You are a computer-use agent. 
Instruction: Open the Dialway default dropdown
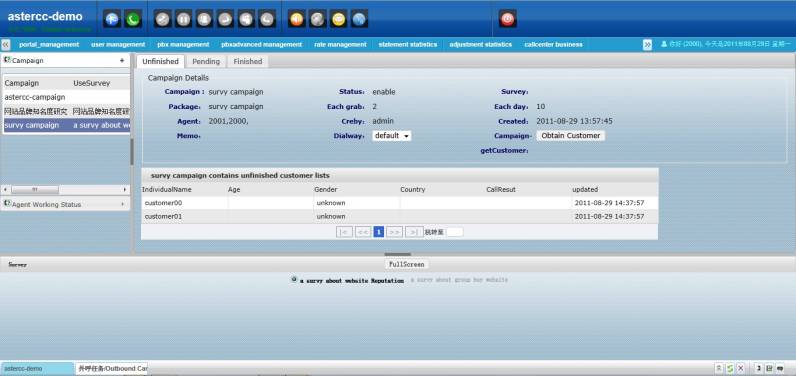coord(391,136)
